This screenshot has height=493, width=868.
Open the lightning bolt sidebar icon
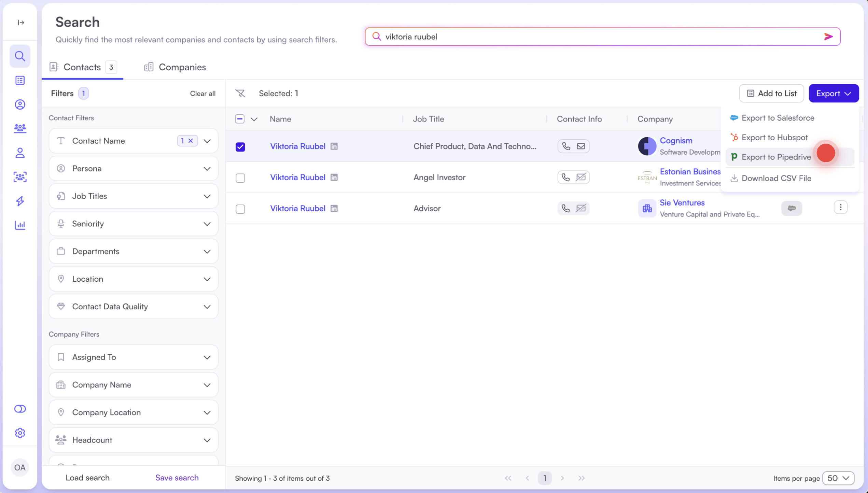click(20, 201)
